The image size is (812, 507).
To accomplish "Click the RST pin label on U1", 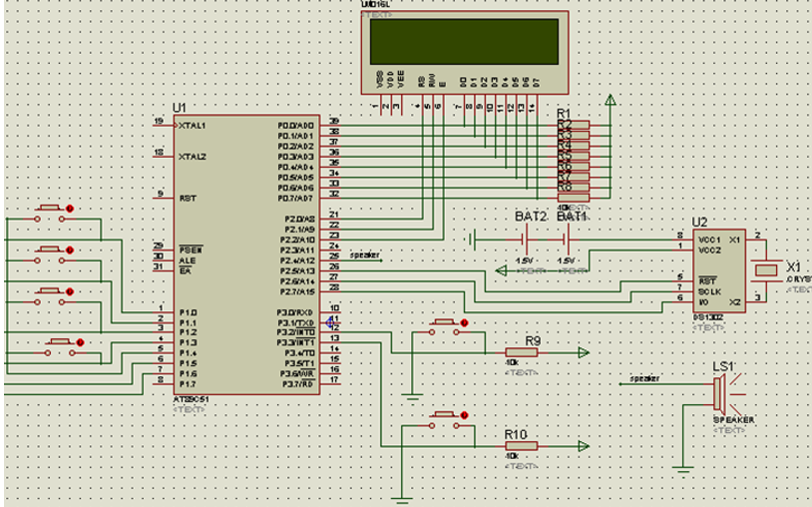I will [188, 198].
